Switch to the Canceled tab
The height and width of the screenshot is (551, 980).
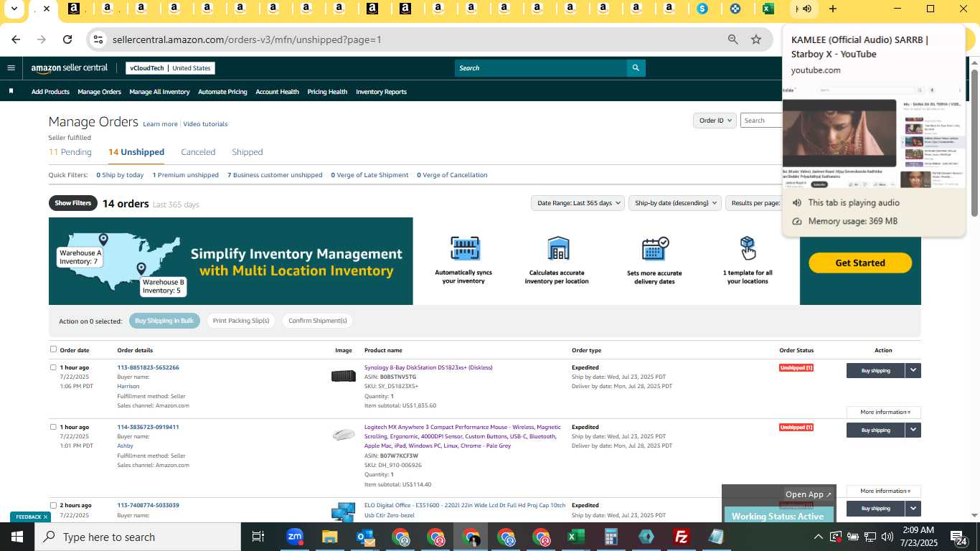(x=198, y=152)
